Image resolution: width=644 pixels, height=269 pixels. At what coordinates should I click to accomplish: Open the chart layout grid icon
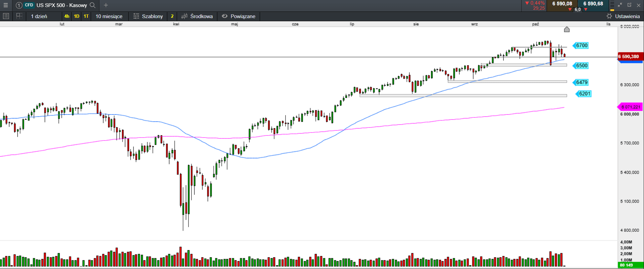coord(19,16)
